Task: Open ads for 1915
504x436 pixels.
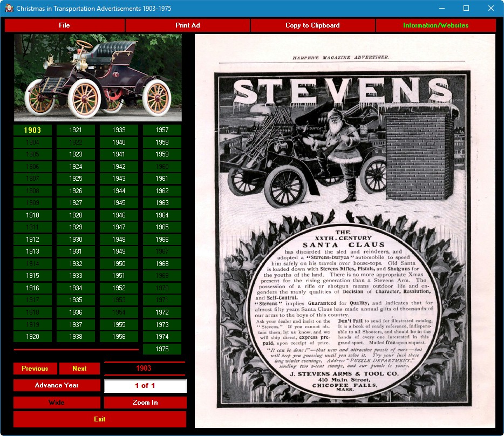Action: point(32,276)
